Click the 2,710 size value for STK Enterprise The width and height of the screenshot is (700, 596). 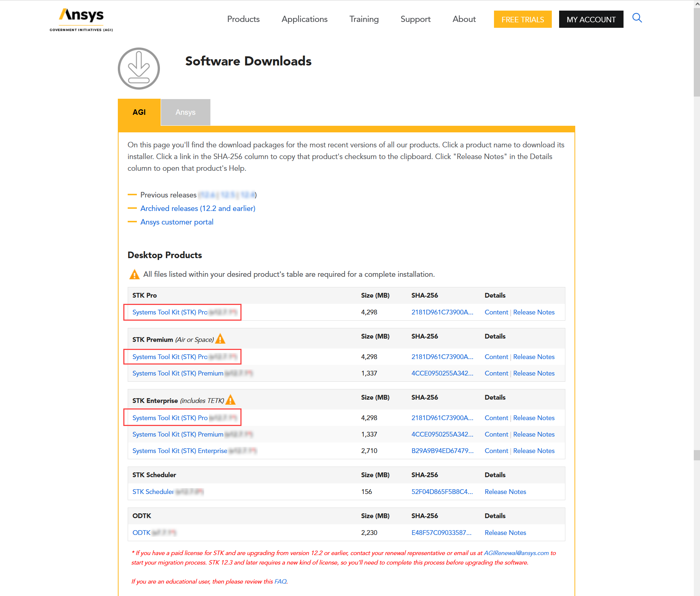369,451
